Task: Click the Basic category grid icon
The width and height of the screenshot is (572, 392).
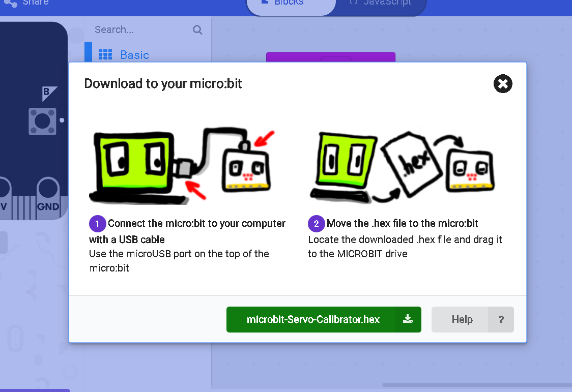Action: (105, 54)
